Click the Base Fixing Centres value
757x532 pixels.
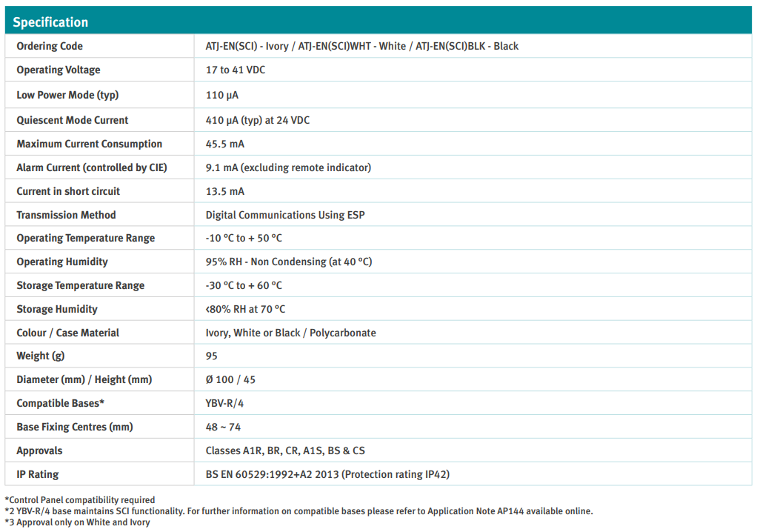click(x=223, y=427)
